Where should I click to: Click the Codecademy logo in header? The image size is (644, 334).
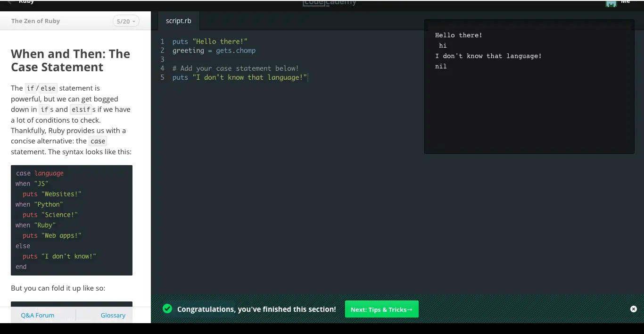[x=330, y=3]
